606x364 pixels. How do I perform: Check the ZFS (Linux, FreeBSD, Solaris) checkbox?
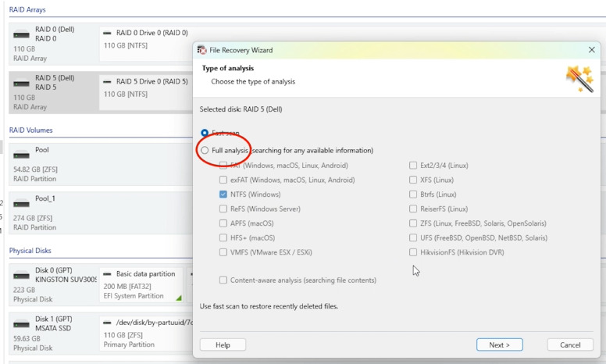(x=413, y=223)
